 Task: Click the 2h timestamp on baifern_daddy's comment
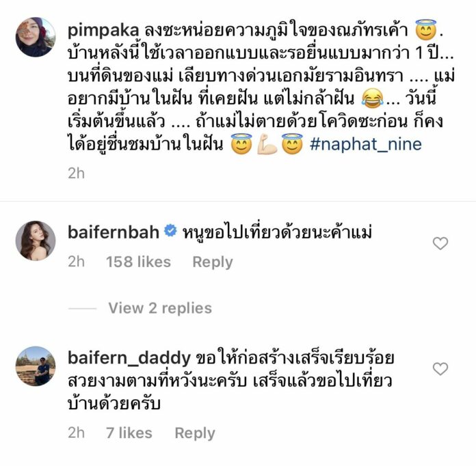click(x=76, y=433)
